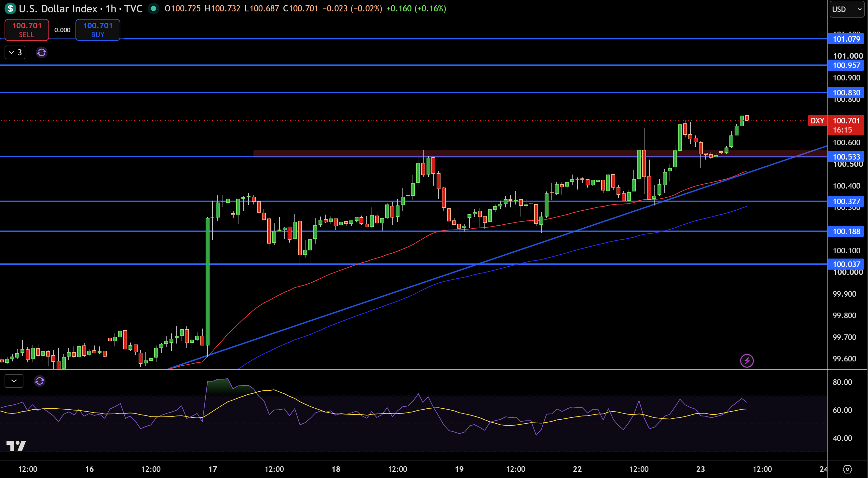This screenshot has height=478, width=868.
Task: Click the 100.701 BUY button
Action: pos(98,30)
